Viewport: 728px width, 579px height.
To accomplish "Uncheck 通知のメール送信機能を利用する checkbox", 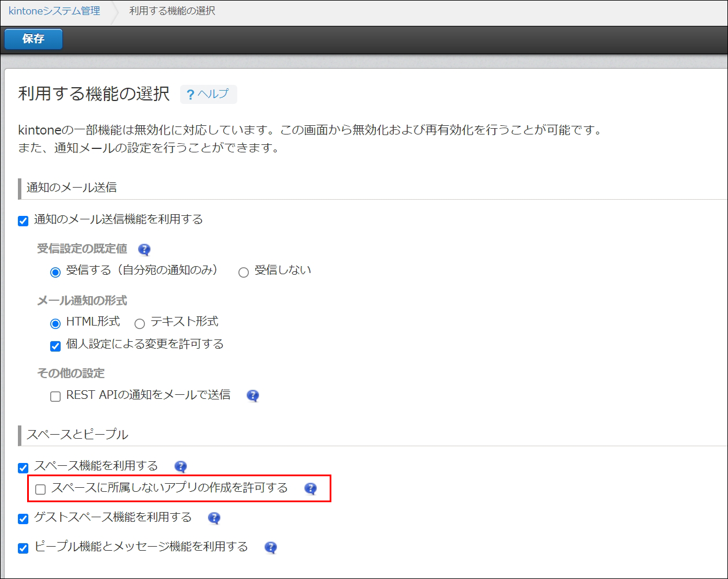I will click(x=23, y=221).
